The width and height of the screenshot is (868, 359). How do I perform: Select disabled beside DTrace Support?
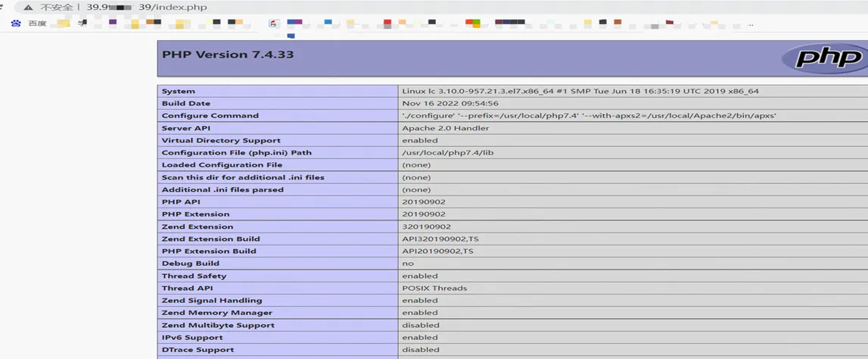pyautogui.click(x=421, y=350)
